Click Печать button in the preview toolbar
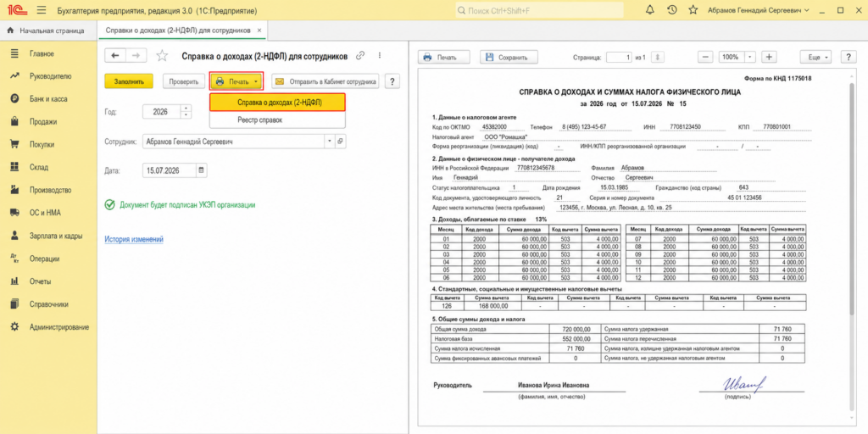This screenshot has height=434, width=868. pos(444,57)
